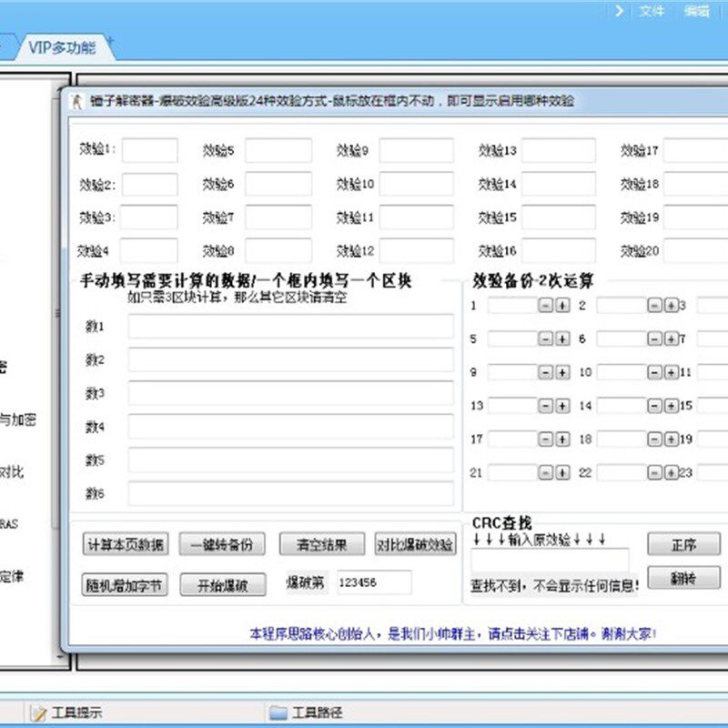The height and width of the screenshot is (728, 728).
Task: Click the 对比 sidebar item
Action: tap(12, 472)
